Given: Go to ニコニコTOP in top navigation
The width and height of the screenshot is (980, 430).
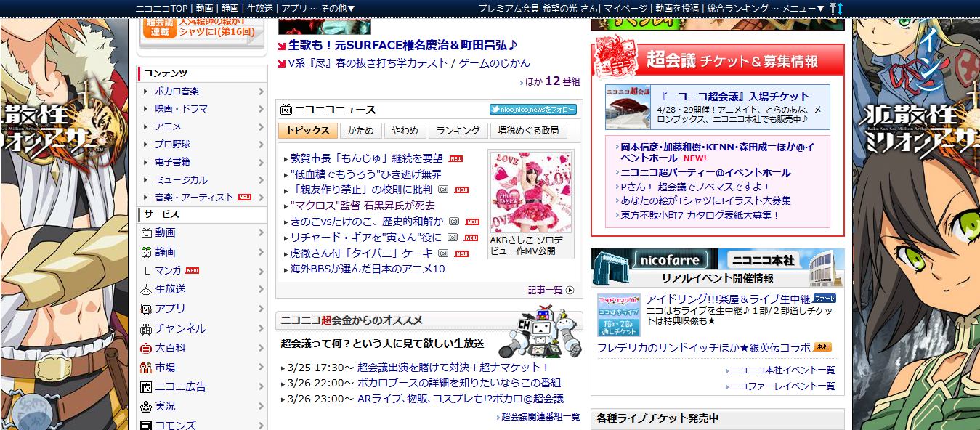Looking at the screenshot, I should click(161, 8).
